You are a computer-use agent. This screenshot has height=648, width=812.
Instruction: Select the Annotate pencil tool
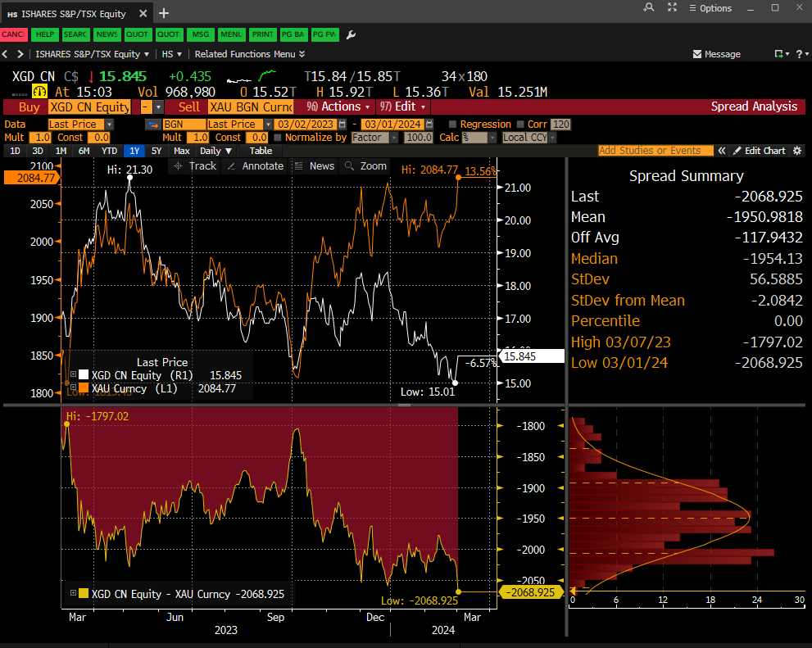(x=256, y=166)
